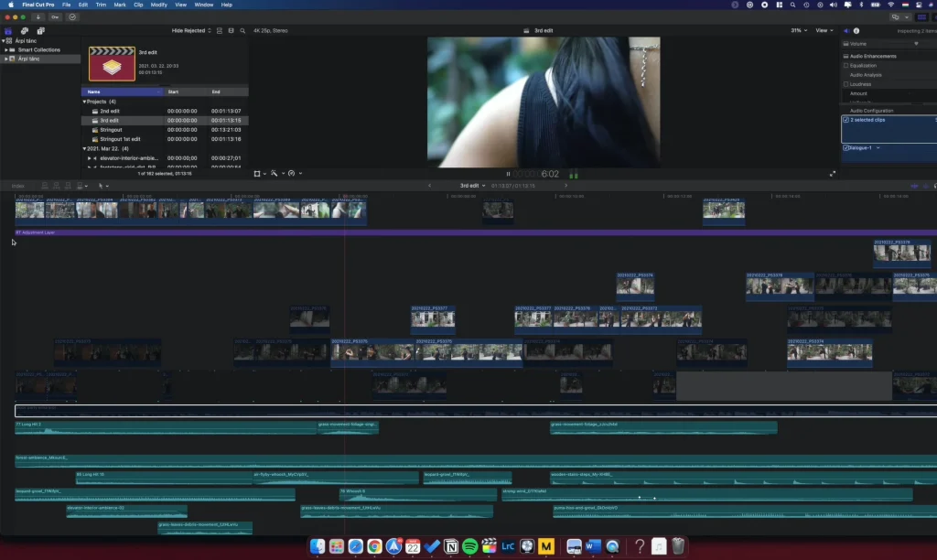
Task: Open Spotlight search in menu bar
Action: click(x=792, y=5)
